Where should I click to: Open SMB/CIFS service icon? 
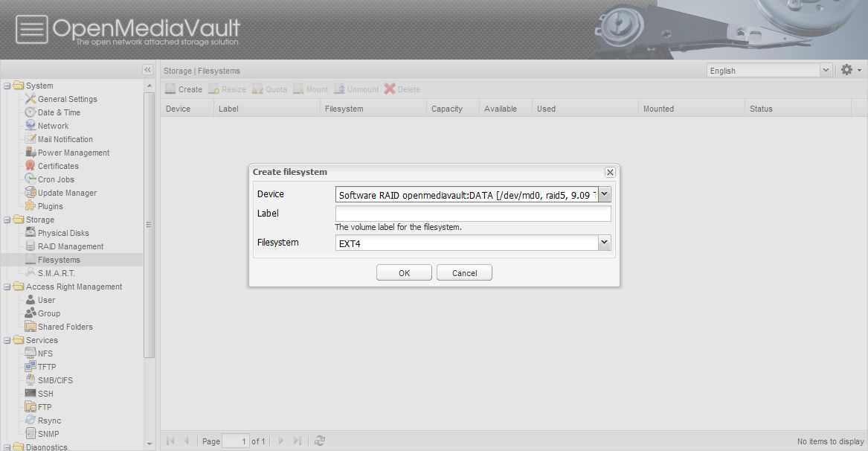[30, 380]
